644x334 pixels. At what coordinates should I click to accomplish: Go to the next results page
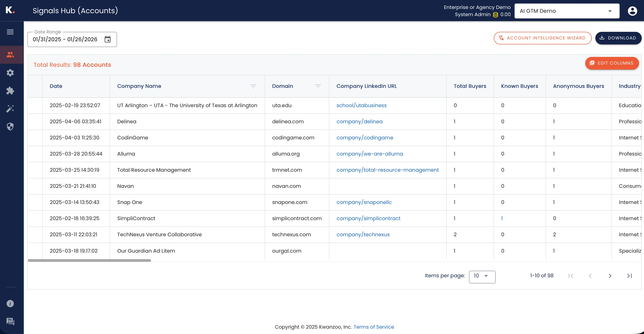(610, 276)
